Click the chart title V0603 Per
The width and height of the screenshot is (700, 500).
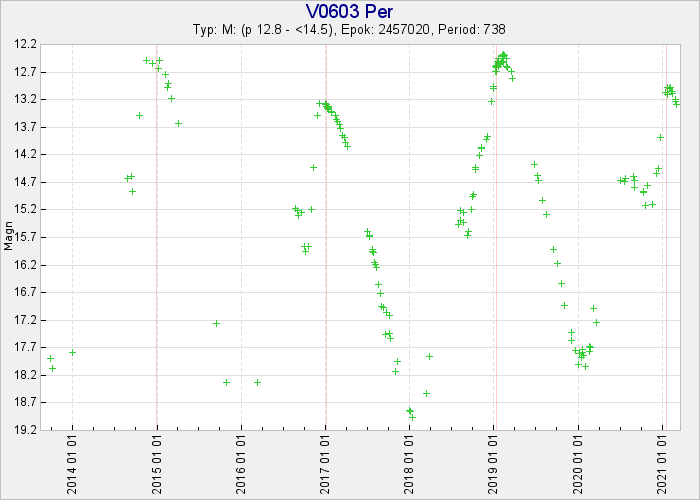349,12
